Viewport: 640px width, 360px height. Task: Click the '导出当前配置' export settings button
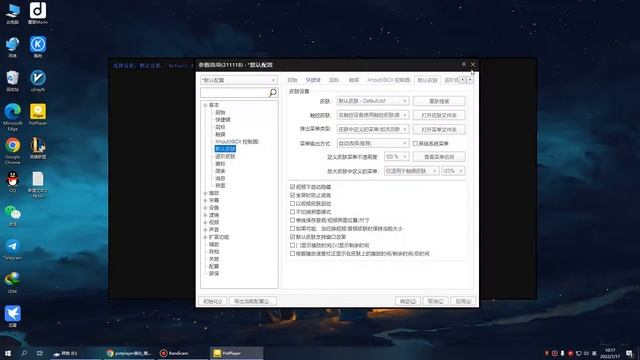tap(252, 301)
